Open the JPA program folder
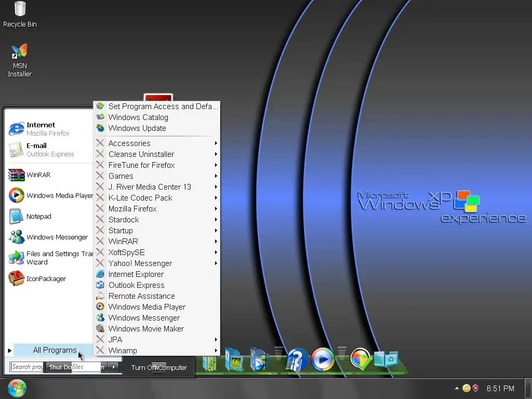This screenshot has width=532, height=399. pyautogui.click(x=157, y=339)
